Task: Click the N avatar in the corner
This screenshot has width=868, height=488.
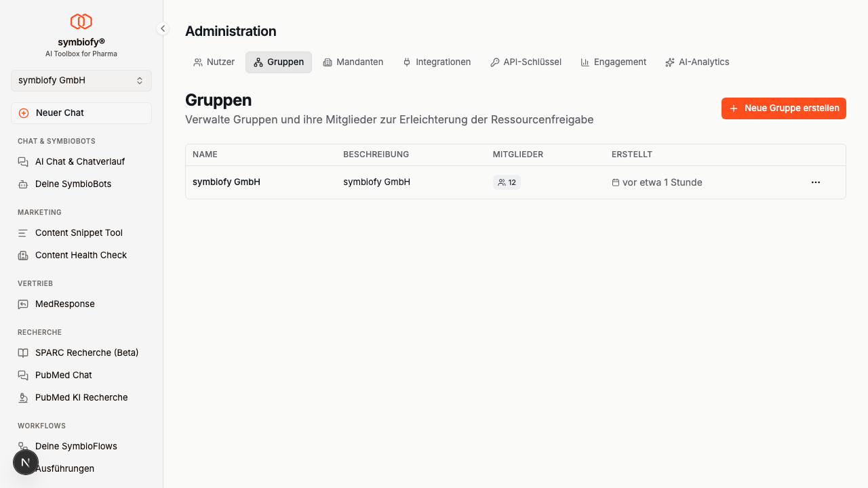Action: pyautogui.click(x=26, y=462)
